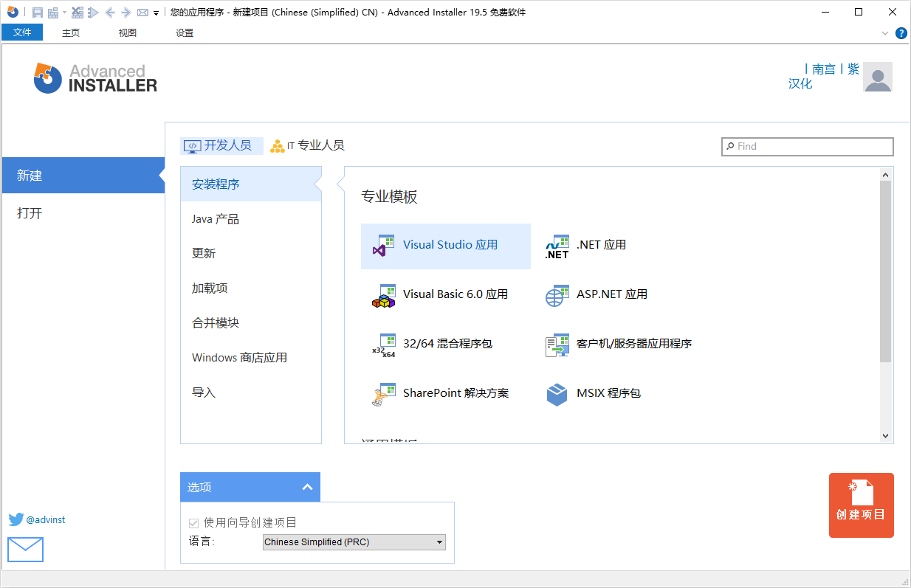Select the 加载项 category
Viewport: 911px width, 588px height.
click(x=251, y=288)
